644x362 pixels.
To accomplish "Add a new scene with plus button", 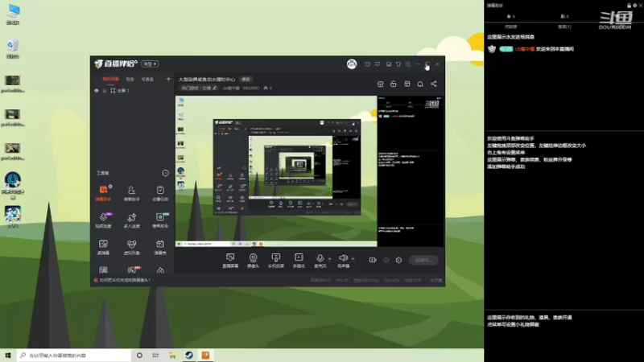I will tap(168, 79).
